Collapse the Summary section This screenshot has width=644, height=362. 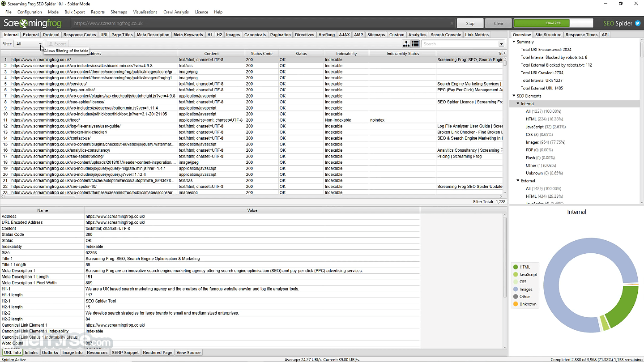(x=514, y=42)
